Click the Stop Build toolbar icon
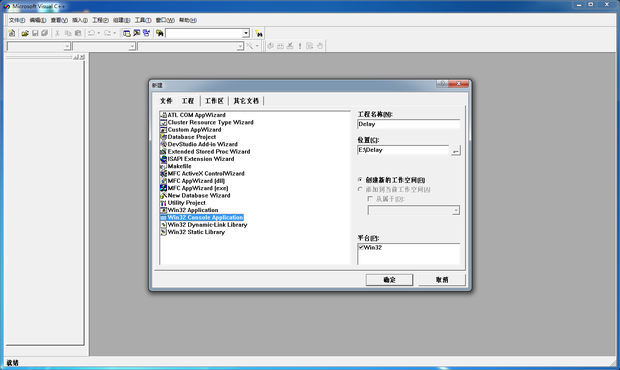Image resolution: width=620 pixels, height=370 pixels. [290, 46]
